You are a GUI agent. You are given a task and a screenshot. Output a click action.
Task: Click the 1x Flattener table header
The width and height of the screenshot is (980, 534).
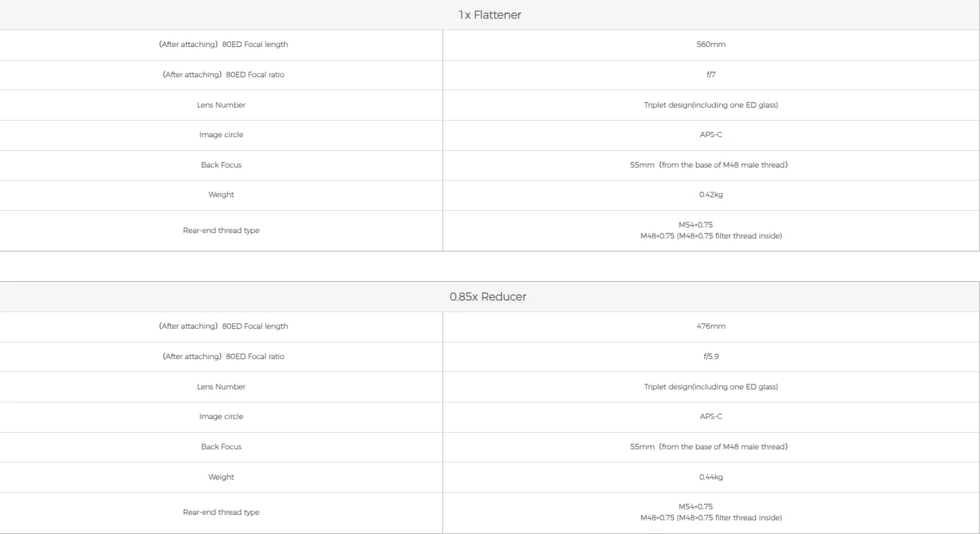click(489, 15)
